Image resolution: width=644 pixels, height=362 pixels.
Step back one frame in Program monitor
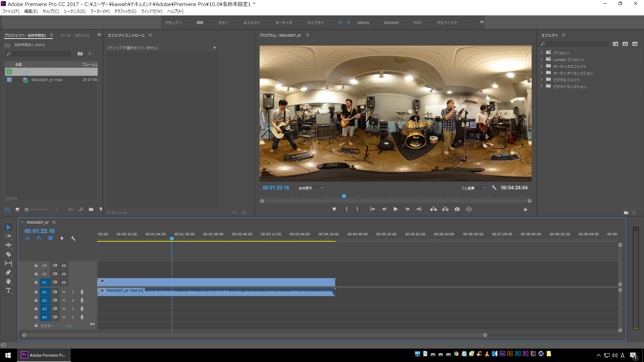click(384, 209)
